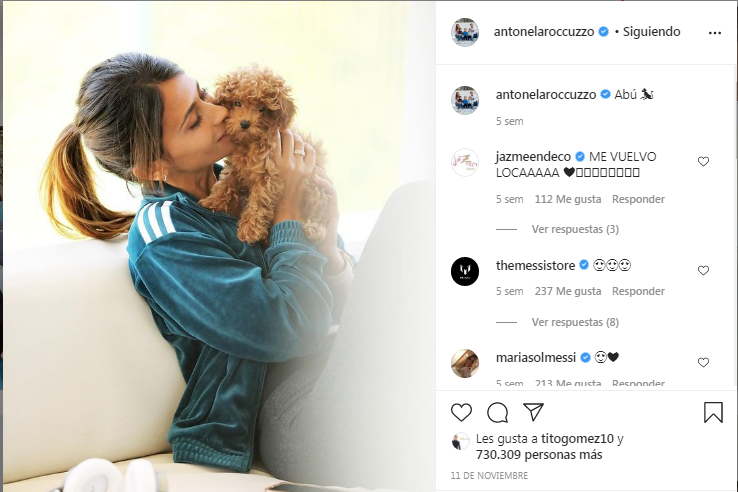Viewport: 738px width, 492px height.
Task: Open the jazmeendeco profile avatar
Action: [465, 162]
